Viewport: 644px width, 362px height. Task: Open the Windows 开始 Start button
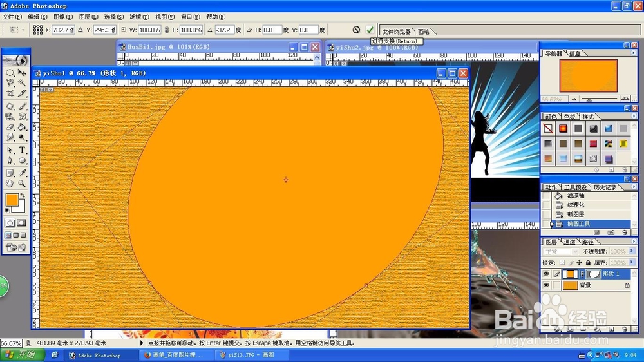pos(23,355)
